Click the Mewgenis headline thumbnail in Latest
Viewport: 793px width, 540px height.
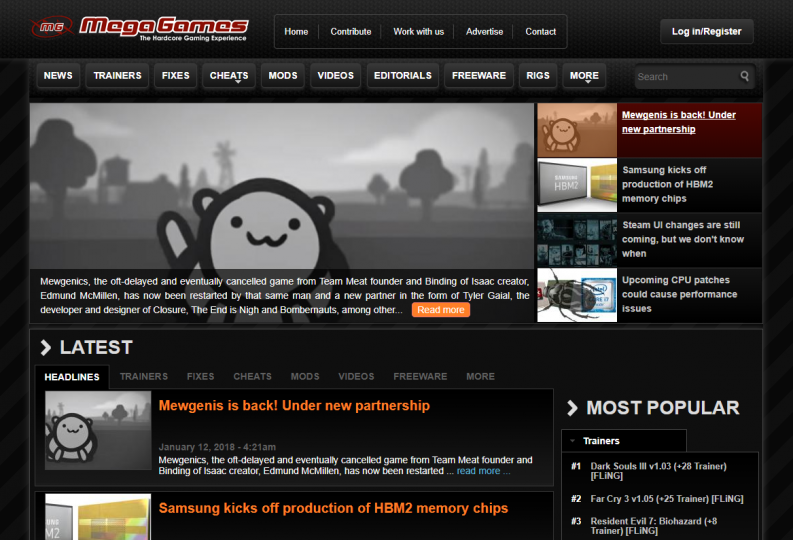coord(98,430)
